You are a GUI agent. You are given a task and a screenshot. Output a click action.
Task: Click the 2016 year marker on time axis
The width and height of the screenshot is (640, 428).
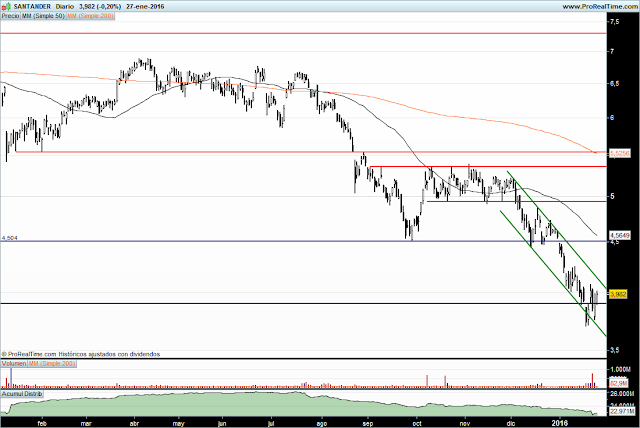pos(559,423)
